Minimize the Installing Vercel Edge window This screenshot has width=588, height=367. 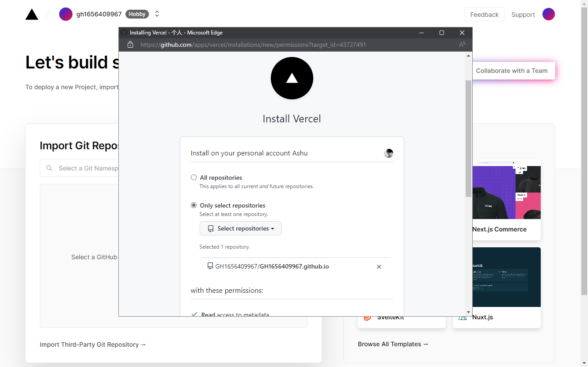421,33
